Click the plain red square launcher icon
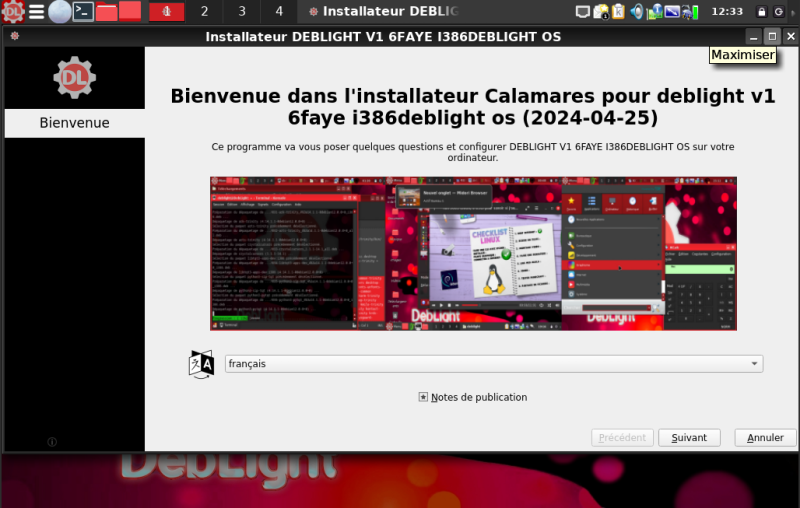The height and width of the screenshot is (508, 800). click(x=130, y=11)
